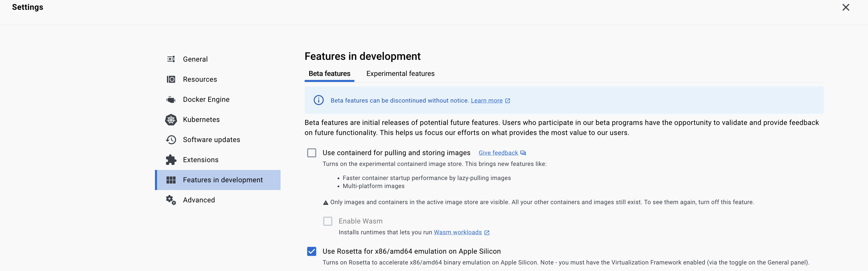Go to Extensions settings
This screenshot has width=868, height=271.
(218, 160)
